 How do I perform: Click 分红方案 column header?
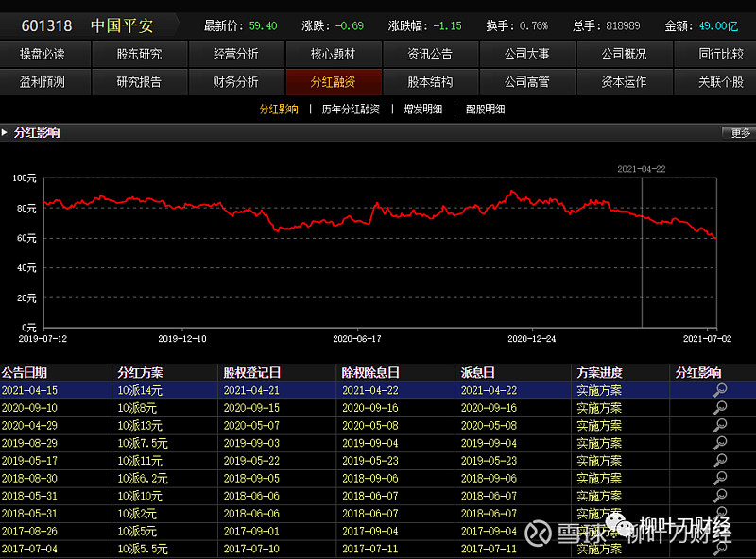point(140,372)
